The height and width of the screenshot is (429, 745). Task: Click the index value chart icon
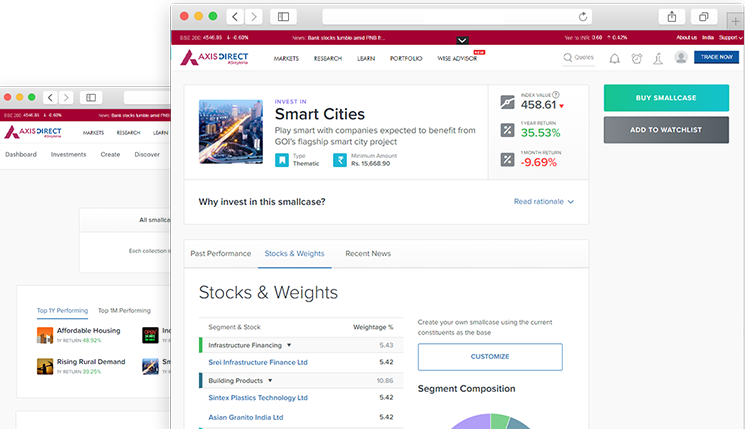click(507, 102)
